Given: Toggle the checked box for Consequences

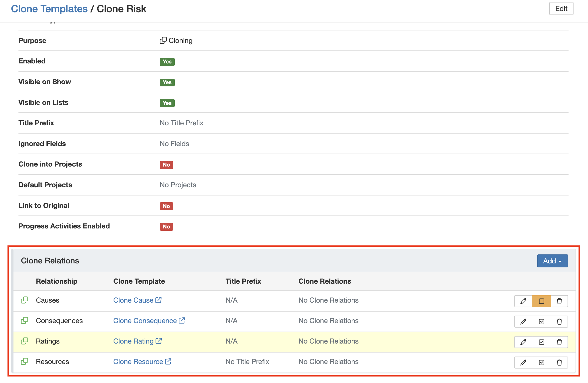Looking at the screenshot, I should [541, 321].
